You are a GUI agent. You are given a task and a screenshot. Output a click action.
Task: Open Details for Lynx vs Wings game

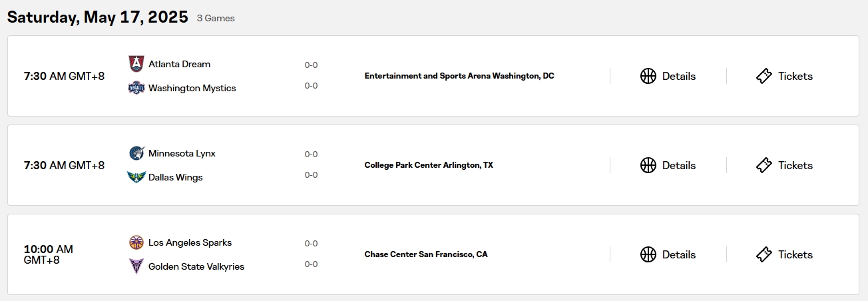pyautogui.click(x=678, y=165)
